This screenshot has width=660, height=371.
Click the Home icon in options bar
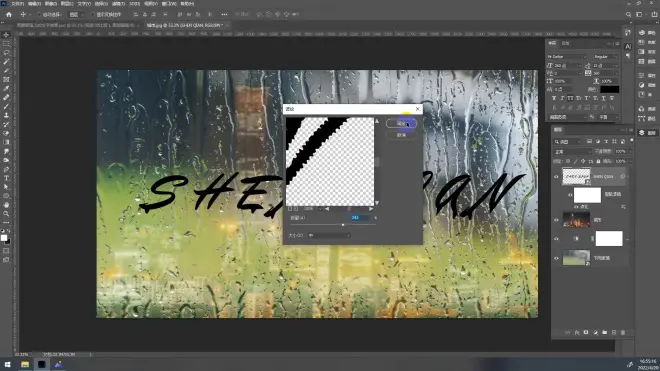[9, 14]
